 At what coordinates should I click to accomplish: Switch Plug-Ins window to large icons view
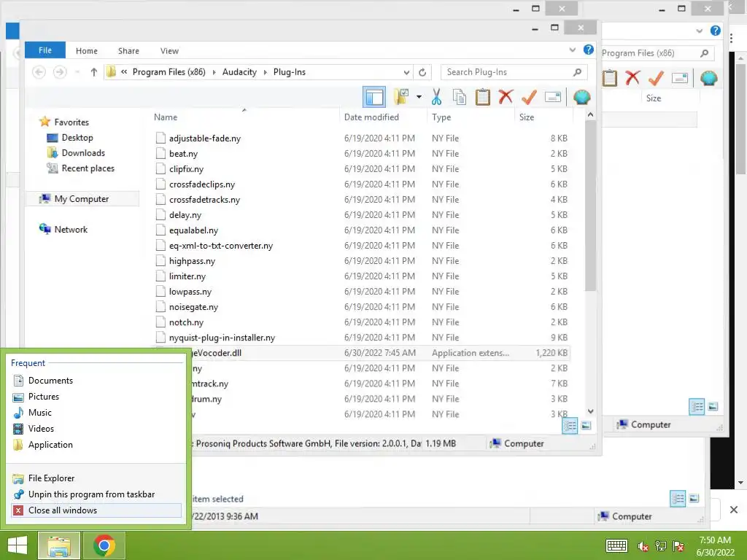point(587,425)
